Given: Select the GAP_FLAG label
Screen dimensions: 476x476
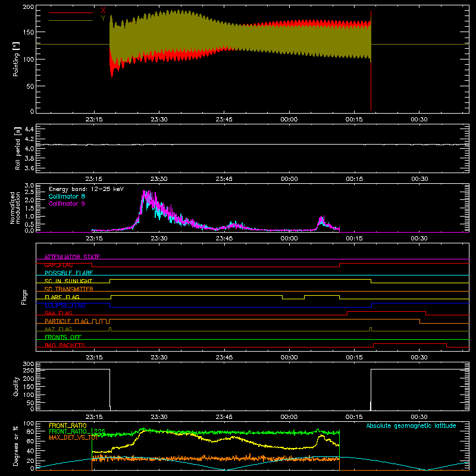Looking at the screenshot, I should tap(58, 265).
